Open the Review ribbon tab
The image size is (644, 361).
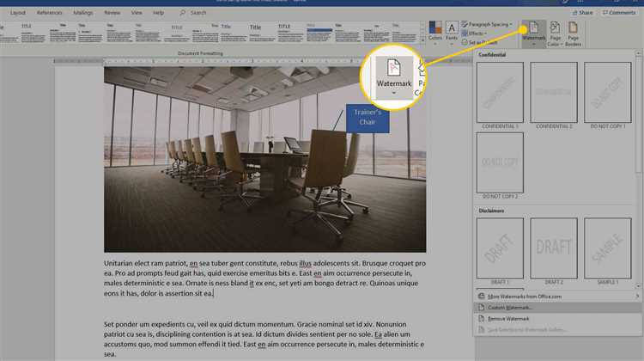[x=112, y=13]
